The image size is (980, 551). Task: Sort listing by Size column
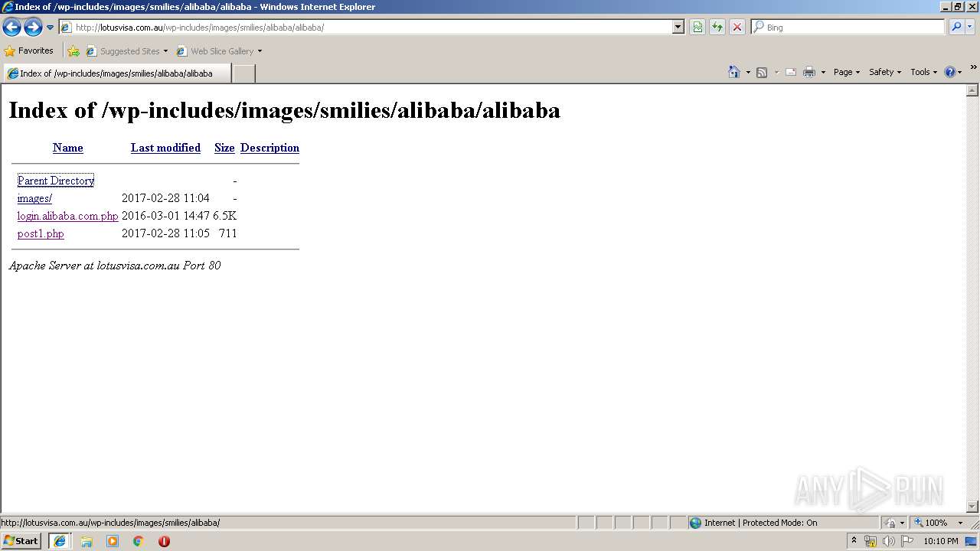coord(224,148)
